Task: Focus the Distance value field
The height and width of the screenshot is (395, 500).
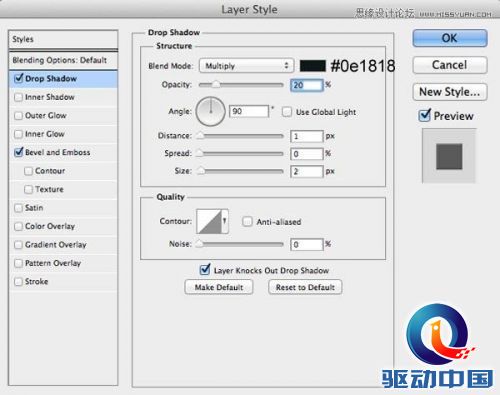Action: 307,136
